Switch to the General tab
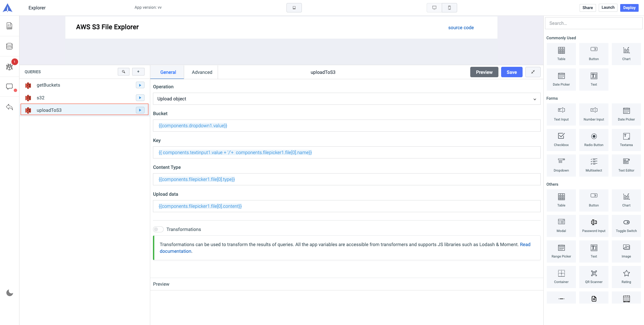This screenshot has width=644, height=325. (168, 72)
